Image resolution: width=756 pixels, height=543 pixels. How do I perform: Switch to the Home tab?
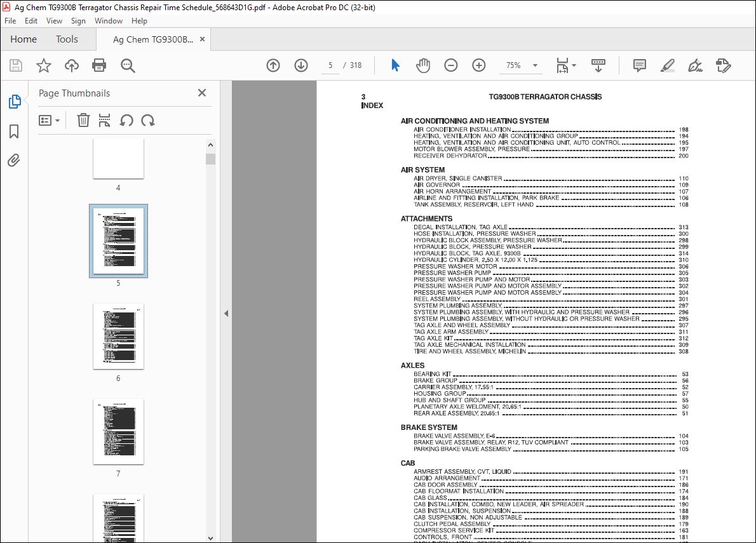[x=24, y=39]
